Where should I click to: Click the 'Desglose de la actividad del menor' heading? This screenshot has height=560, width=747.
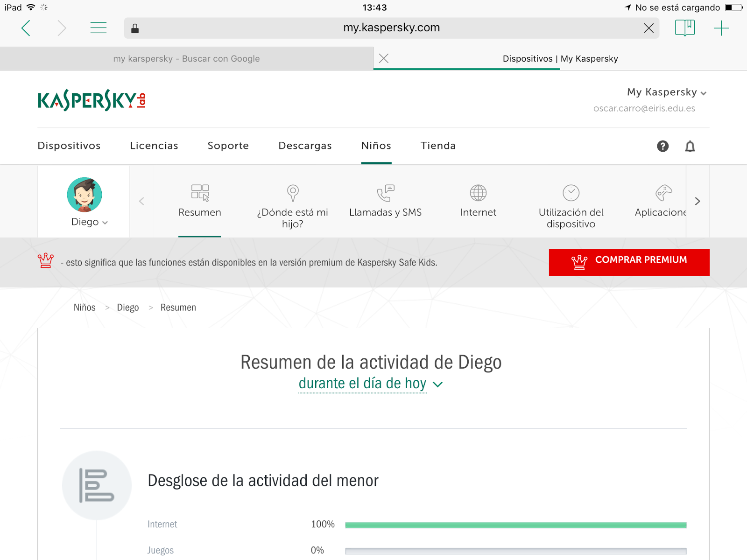pyautogui.click(x=263, y=481)
